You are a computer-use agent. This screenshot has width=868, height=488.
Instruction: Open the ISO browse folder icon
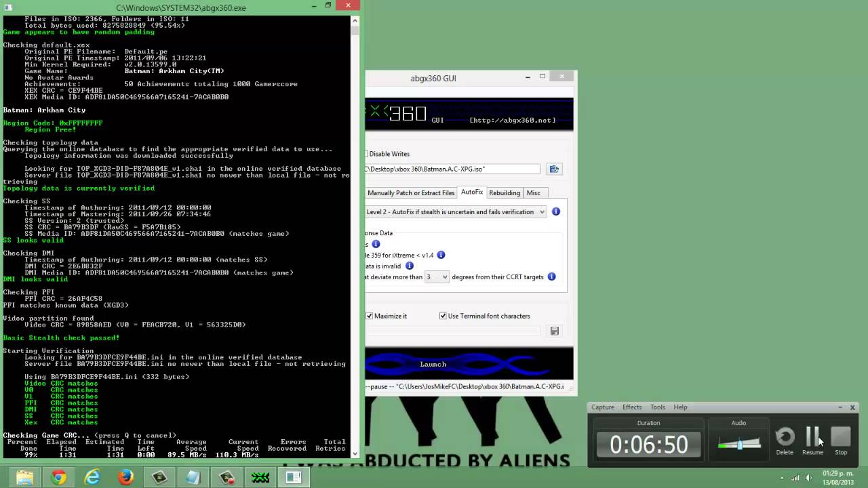pyautogui.click(x=554, y=169)
